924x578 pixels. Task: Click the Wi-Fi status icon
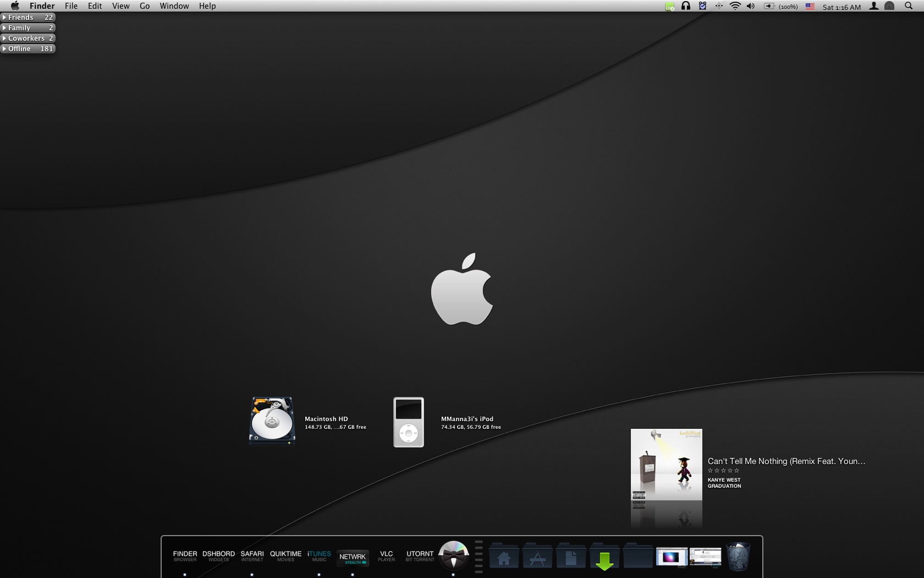pyautogui.click(x=735, y=6)
